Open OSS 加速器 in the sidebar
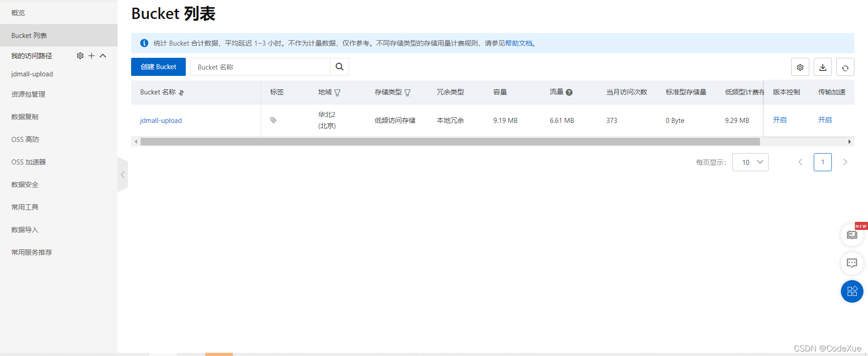This screenshot has height=356, width=868. [x=28, y=162]
